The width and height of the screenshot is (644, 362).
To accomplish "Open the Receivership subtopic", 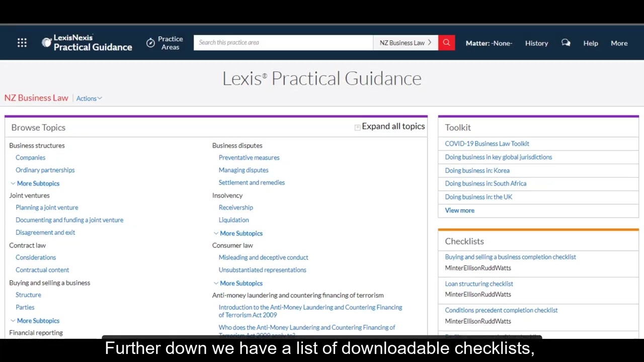I will (x=236, y=207).
